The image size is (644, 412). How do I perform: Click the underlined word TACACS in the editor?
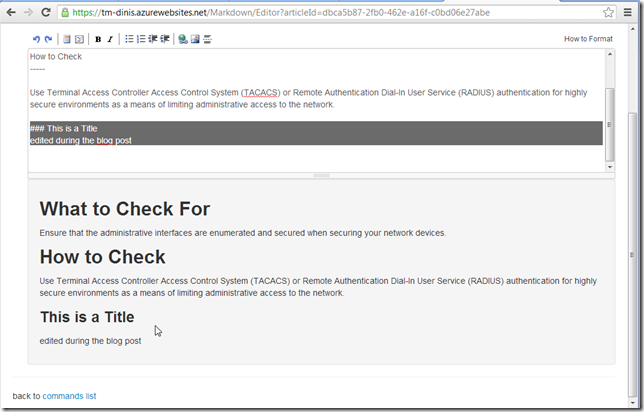pyautogui.click(x=260, y=93)
